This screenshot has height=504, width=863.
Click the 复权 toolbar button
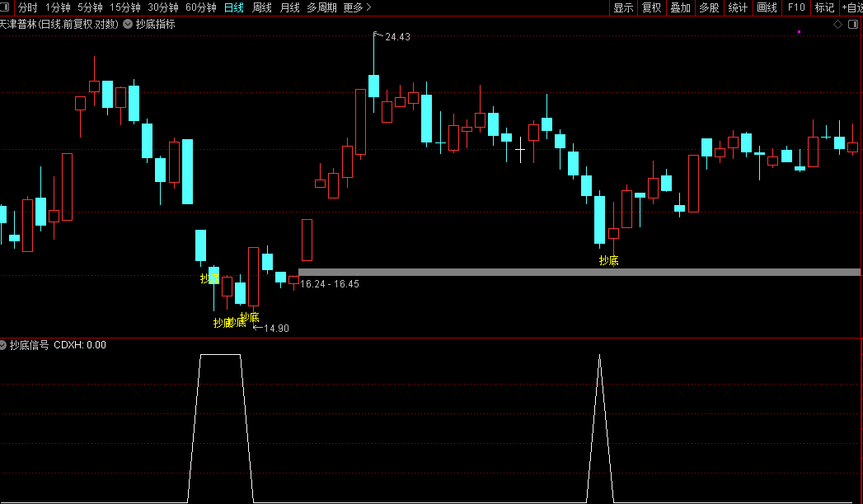[652, 7]
